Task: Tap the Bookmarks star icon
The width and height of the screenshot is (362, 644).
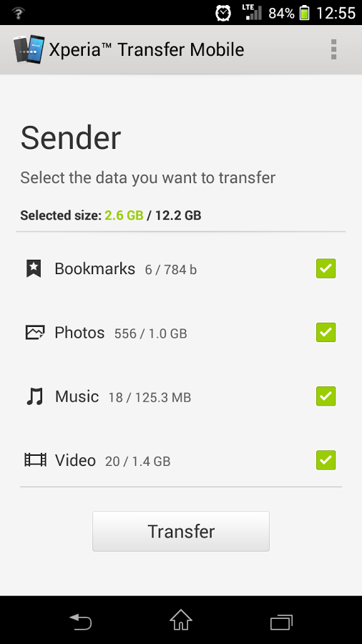Action: [x=34, y=268]
